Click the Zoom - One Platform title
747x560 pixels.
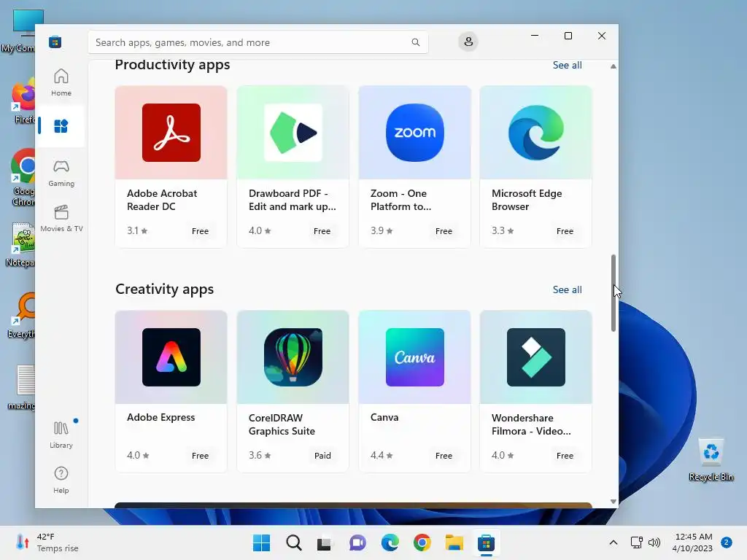click(x=400, y=200)
